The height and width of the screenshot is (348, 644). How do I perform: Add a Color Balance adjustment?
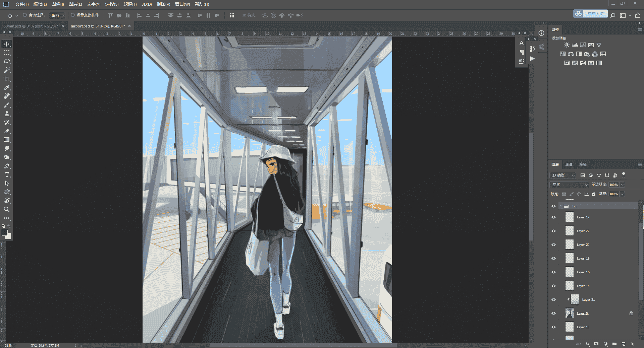[571, 54]
